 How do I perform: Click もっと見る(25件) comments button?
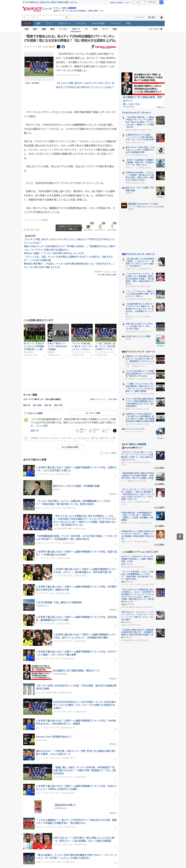pos(70,447)
